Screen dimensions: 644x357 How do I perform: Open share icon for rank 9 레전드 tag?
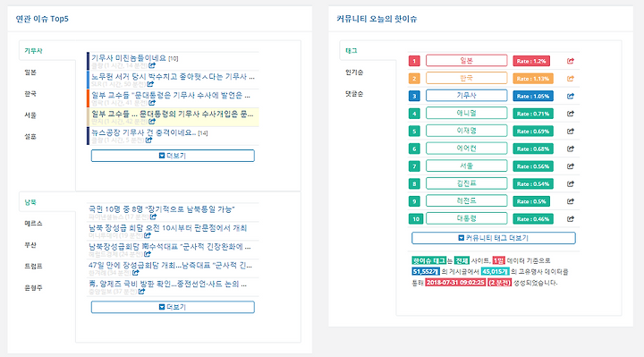click(570, 201)
